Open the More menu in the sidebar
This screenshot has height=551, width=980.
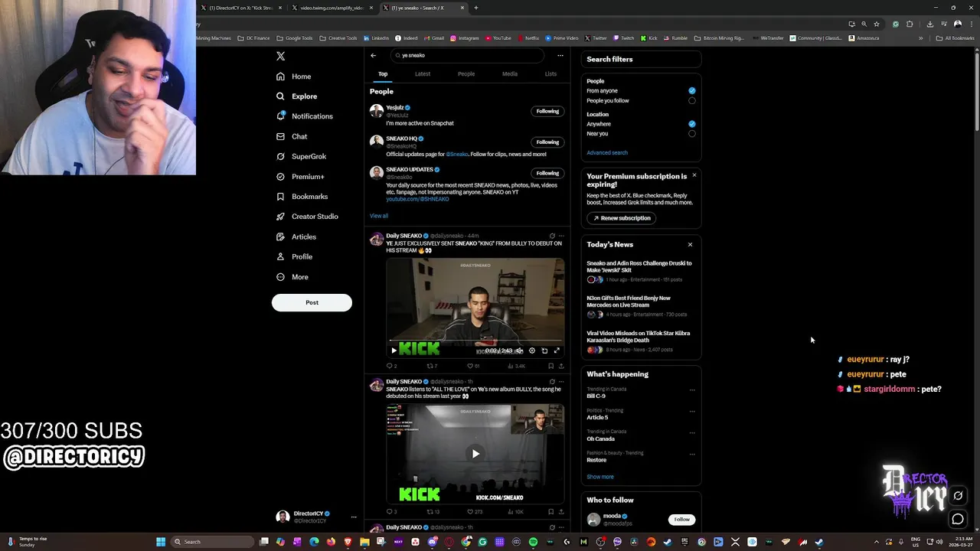pos(292,277)
